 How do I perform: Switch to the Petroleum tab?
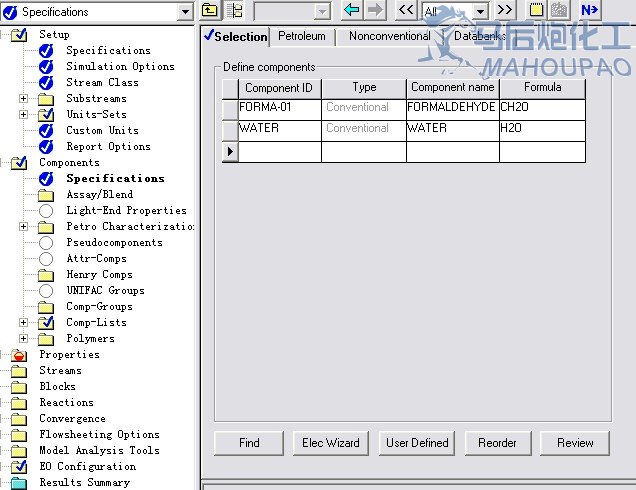(301, 36)
